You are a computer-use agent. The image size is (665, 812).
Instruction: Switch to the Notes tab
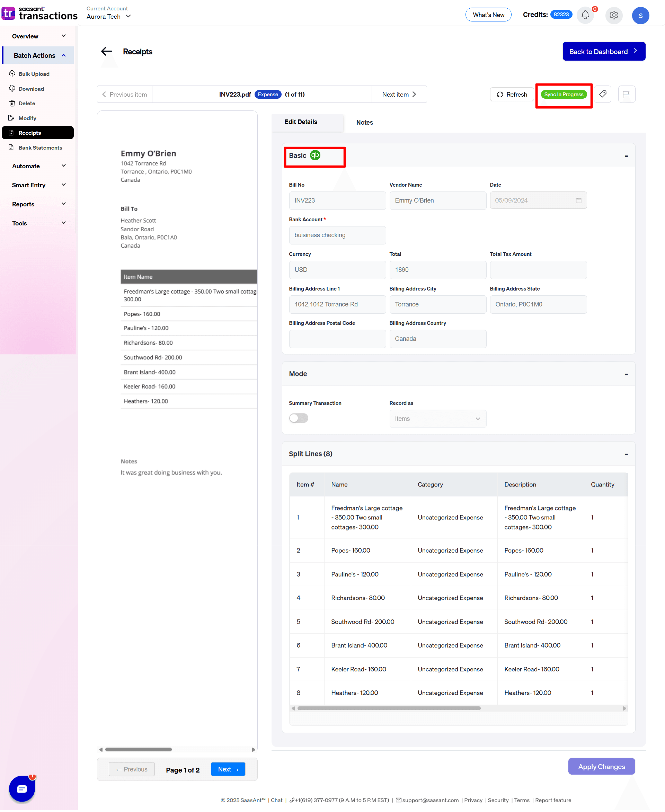pyautogui.click(x=364, y=122)
